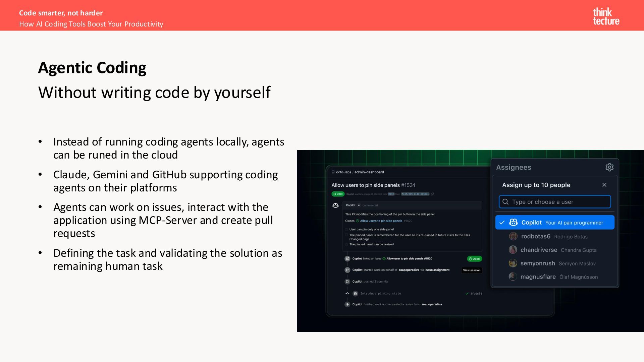
Task: Open the 'Allow users to pin side panels' issue link
Action: click(381, 221)
